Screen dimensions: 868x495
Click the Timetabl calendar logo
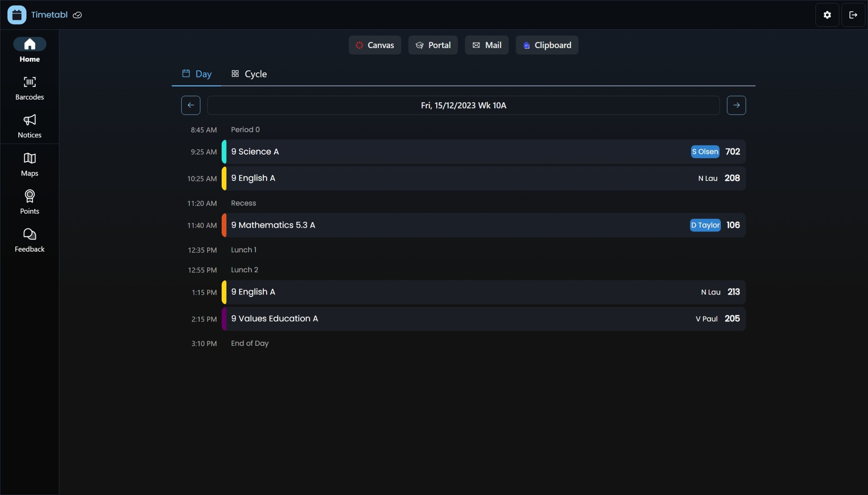16,15
